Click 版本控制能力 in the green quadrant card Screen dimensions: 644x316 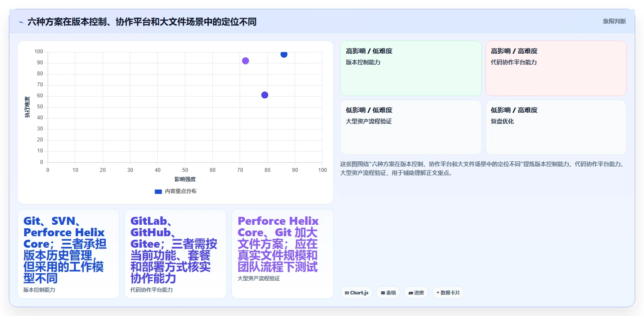coord(363,62)
